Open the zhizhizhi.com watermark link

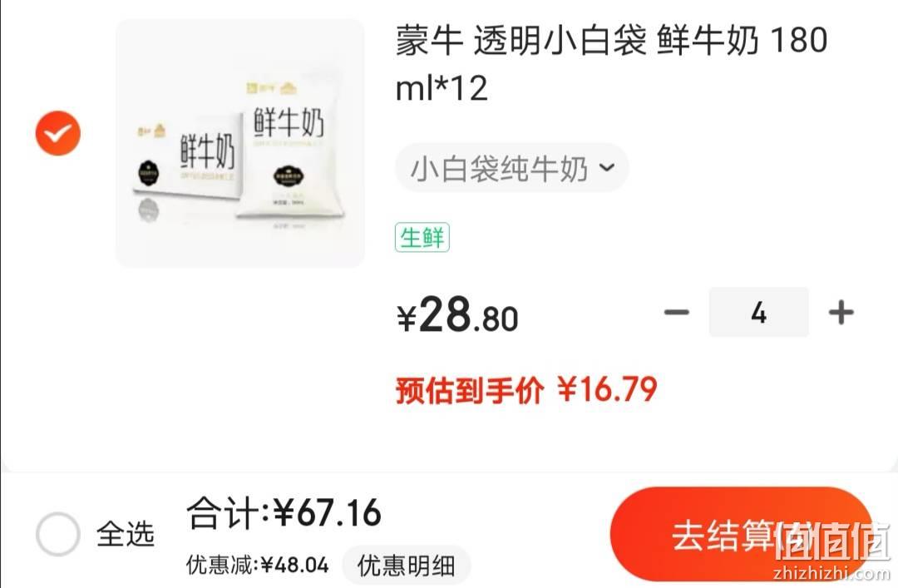831,573
